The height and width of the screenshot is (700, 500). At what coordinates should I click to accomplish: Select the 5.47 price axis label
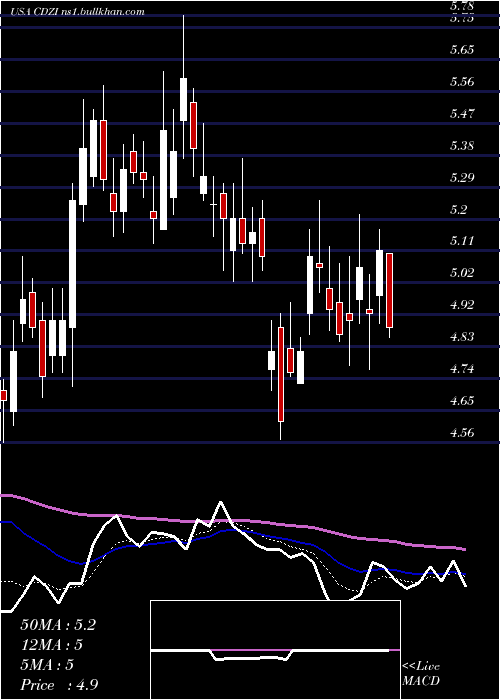point(462,113)
